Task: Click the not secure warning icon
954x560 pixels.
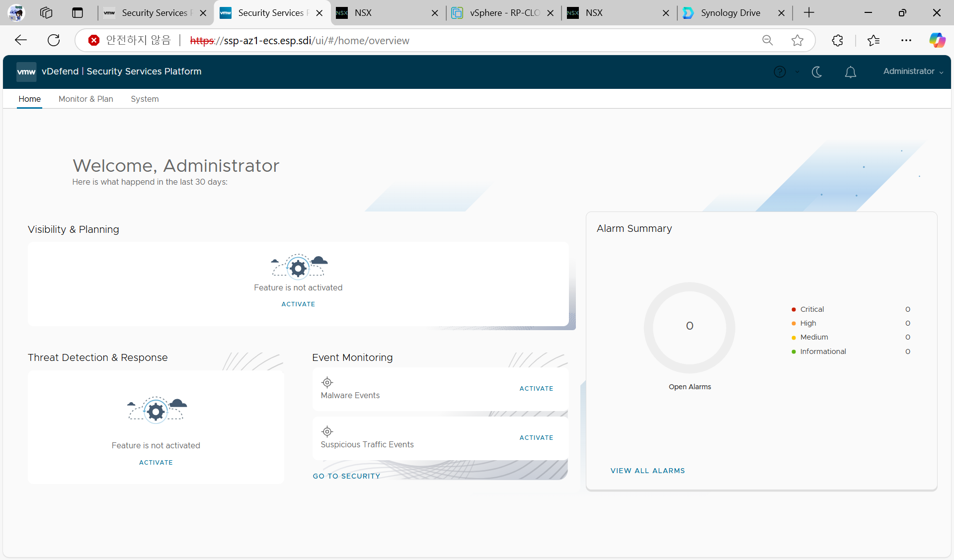Action: pos(93,40)
